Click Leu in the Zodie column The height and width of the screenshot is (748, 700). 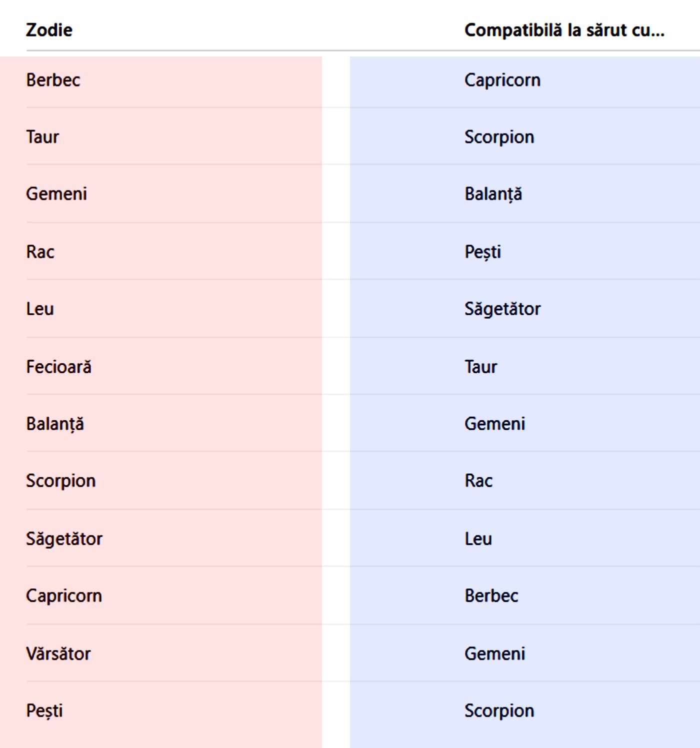pos(40,309)
